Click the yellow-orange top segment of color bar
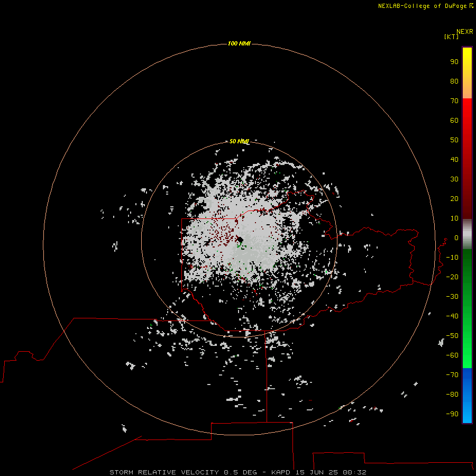476x476 pixels. 467,73
